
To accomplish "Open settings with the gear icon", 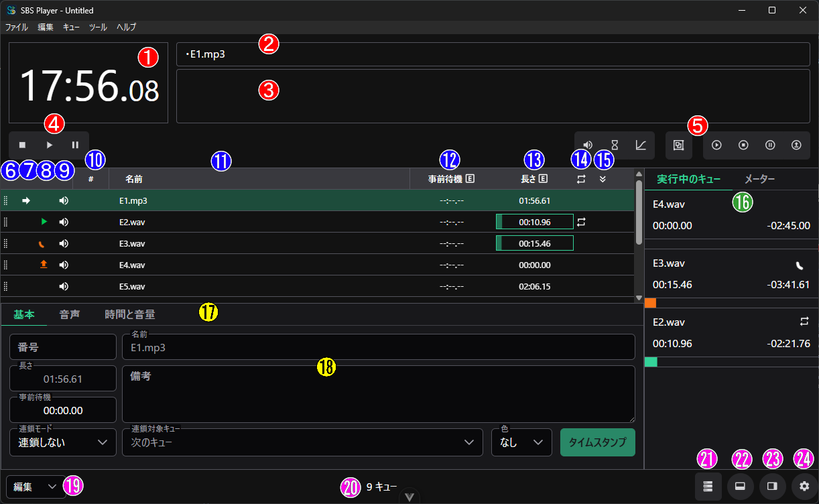I will click(x=804, y=487).
